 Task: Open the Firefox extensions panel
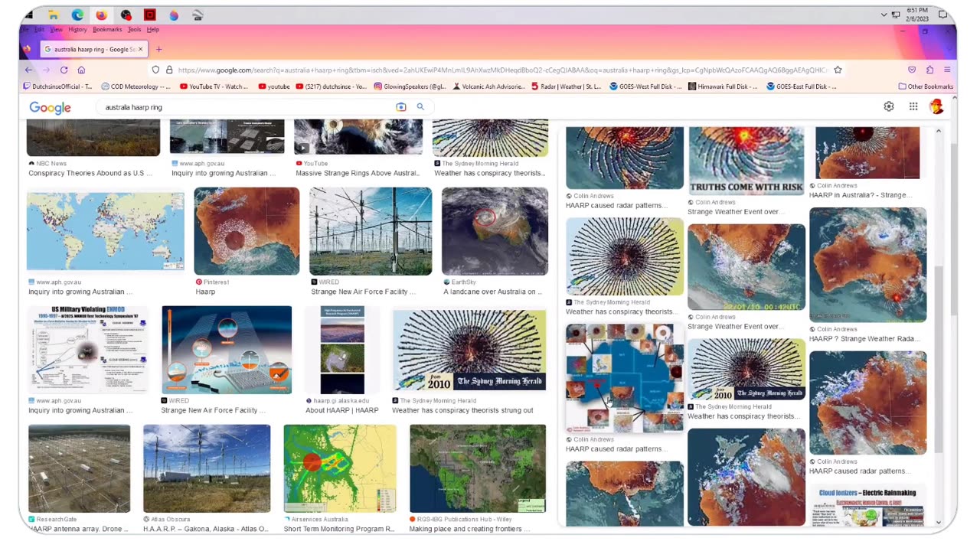[x=929, y=70]
